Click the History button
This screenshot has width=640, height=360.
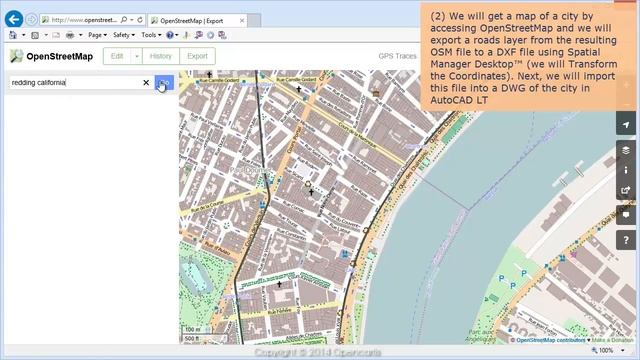(161, 56)
